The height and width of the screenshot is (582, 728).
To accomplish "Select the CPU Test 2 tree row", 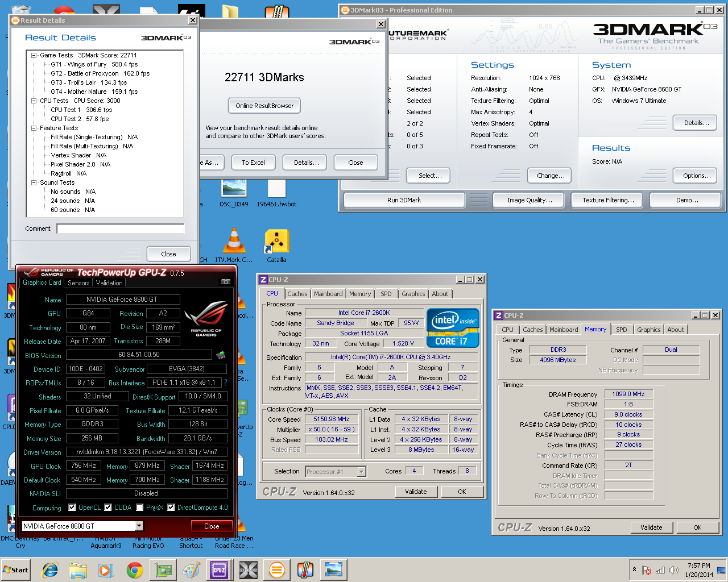I will pyautogui.click(x=80, y=119).
